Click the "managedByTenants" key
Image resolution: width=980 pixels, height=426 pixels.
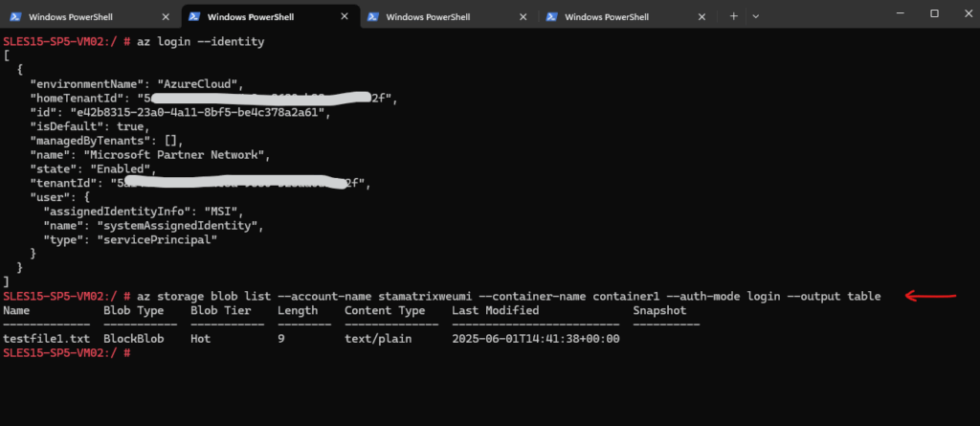click(91, 142)
